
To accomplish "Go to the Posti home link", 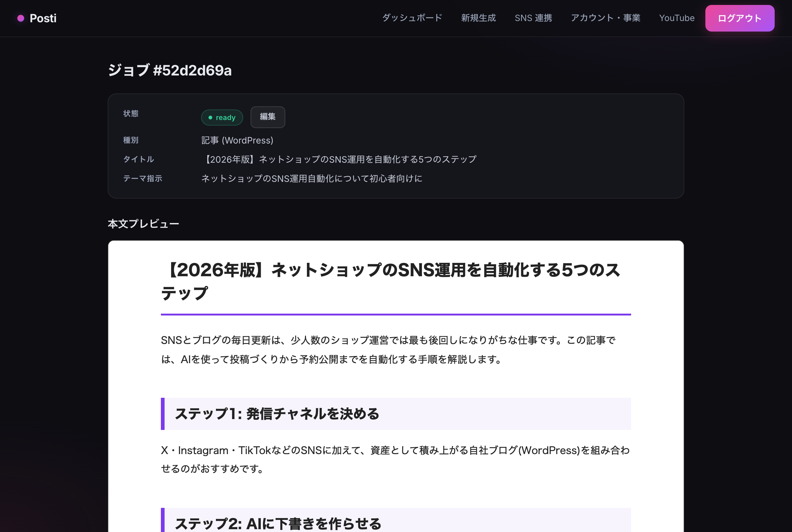I will tap(37, 18).
